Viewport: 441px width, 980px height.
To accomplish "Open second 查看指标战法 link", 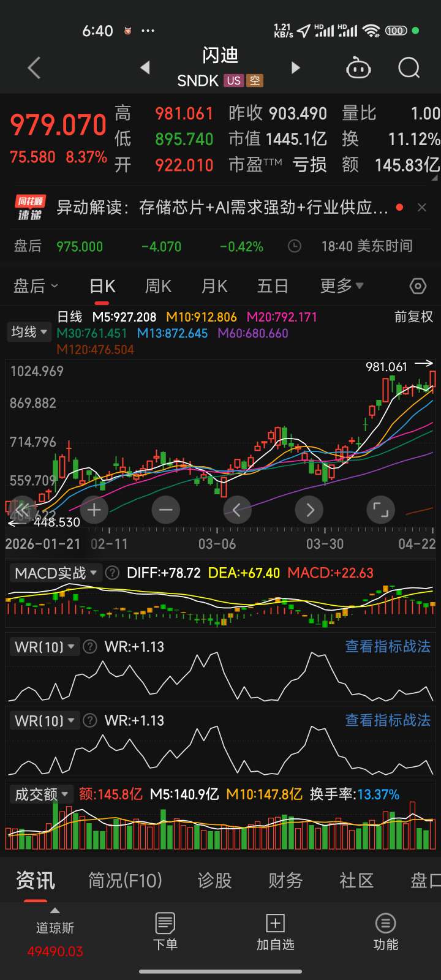I will click(x=388, y=720).
